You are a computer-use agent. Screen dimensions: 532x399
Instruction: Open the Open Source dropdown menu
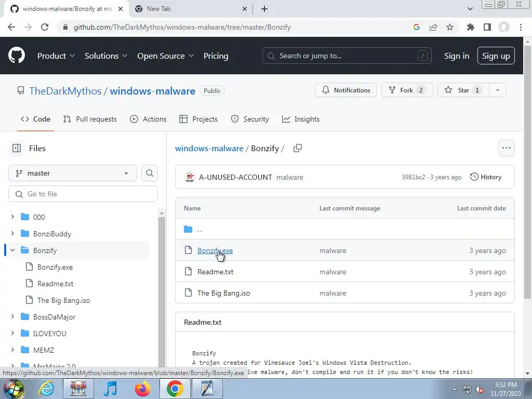(166, 56)
